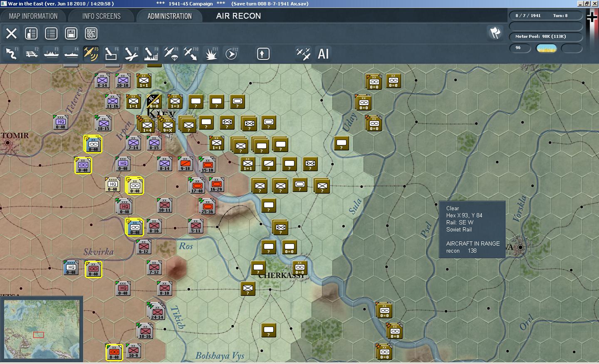599x364 pixels.
Task: Select the 5-11 infantry unit
Action: click(196, 226)
